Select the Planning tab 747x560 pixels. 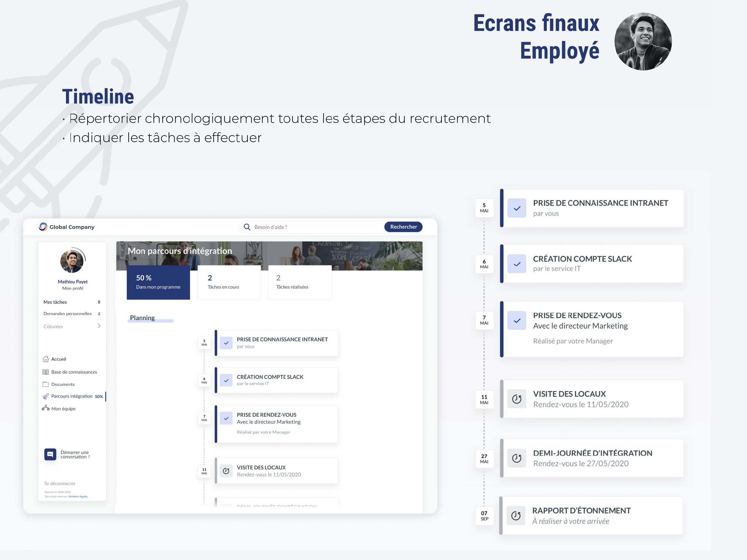tap(142, 318)
